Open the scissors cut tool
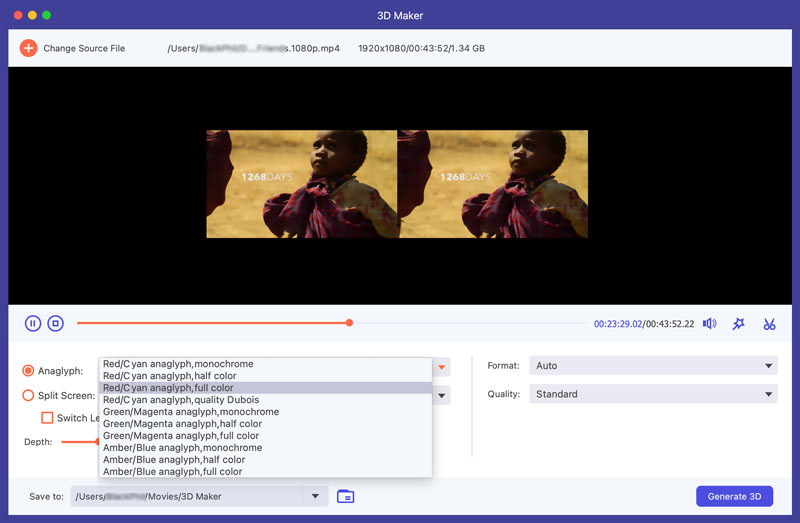 pos(769,323)
